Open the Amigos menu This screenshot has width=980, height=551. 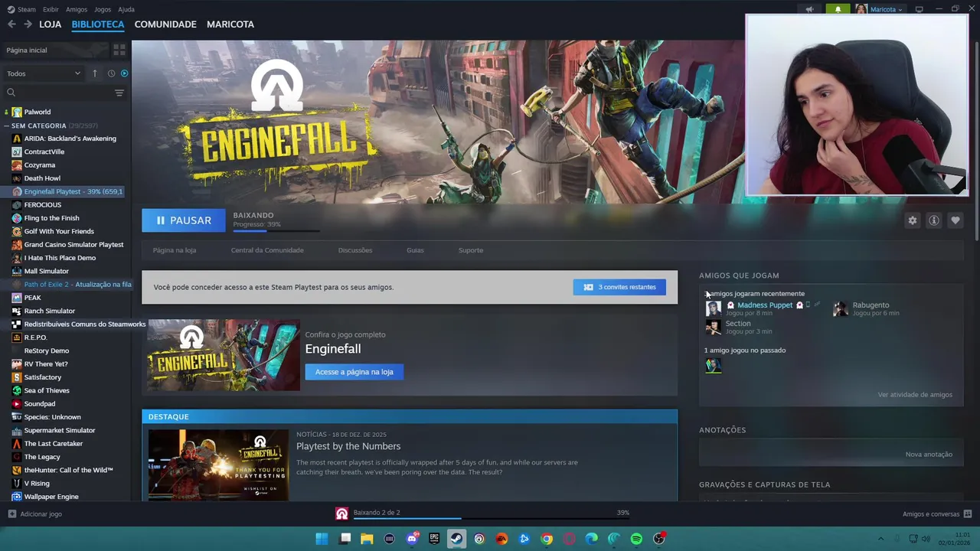tap(77, 9)
